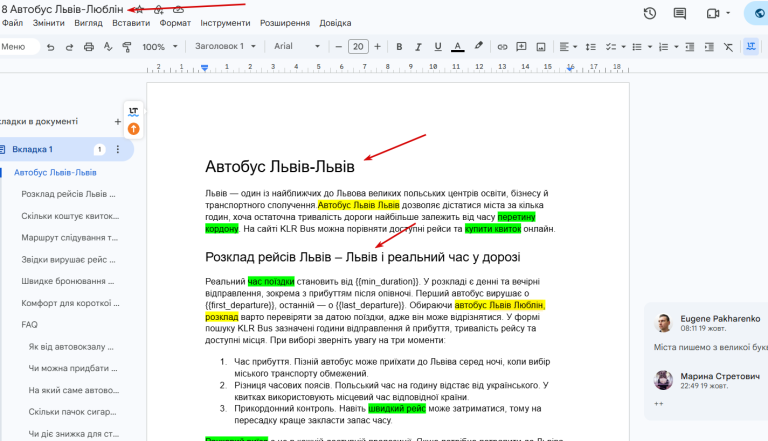Run spelling and grammar check icon
The width and height of the screenshot is (768, 441).
coord(108,47)
